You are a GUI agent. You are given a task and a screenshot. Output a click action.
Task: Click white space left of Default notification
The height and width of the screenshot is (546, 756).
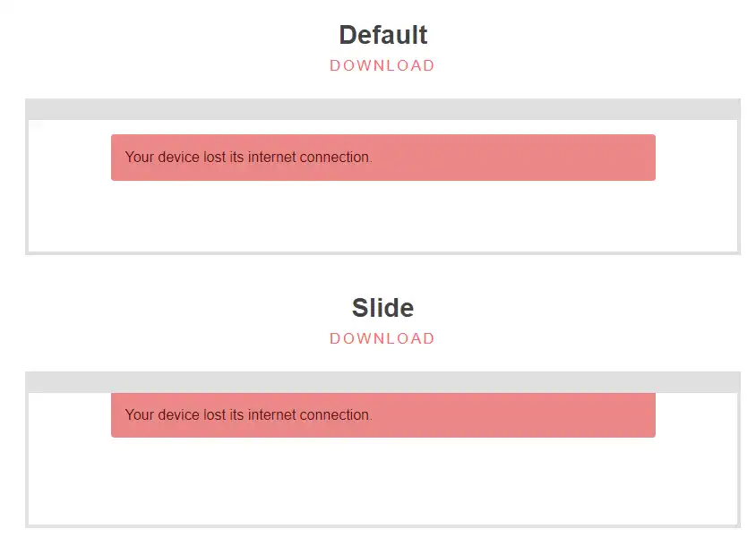[70, 158]
